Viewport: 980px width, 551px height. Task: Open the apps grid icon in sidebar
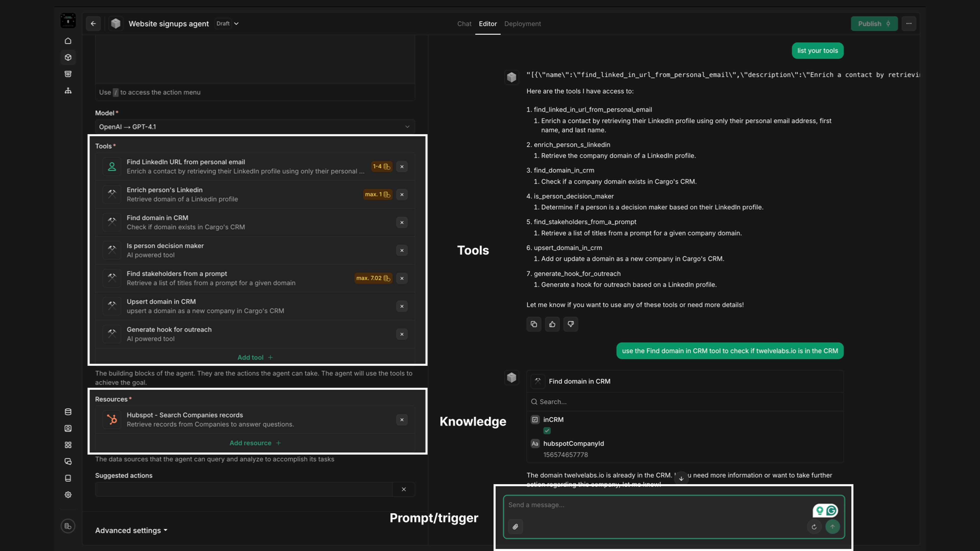[68, 445]
